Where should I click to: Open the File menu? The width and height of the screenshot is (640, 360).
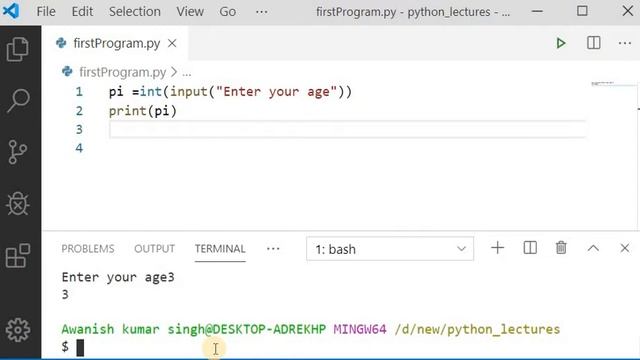[46, 11]
